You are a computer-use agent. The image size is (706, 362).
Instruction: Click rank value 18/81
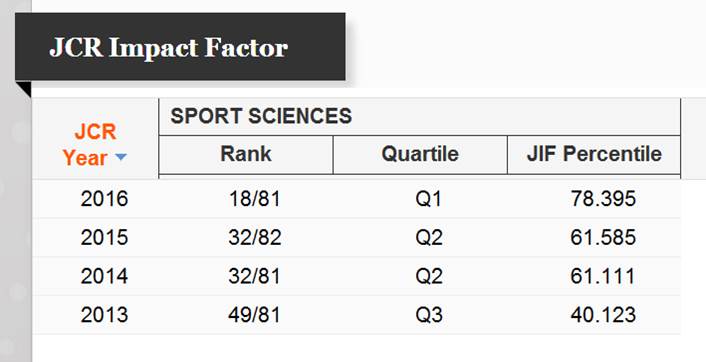click(x=254, y=199)
